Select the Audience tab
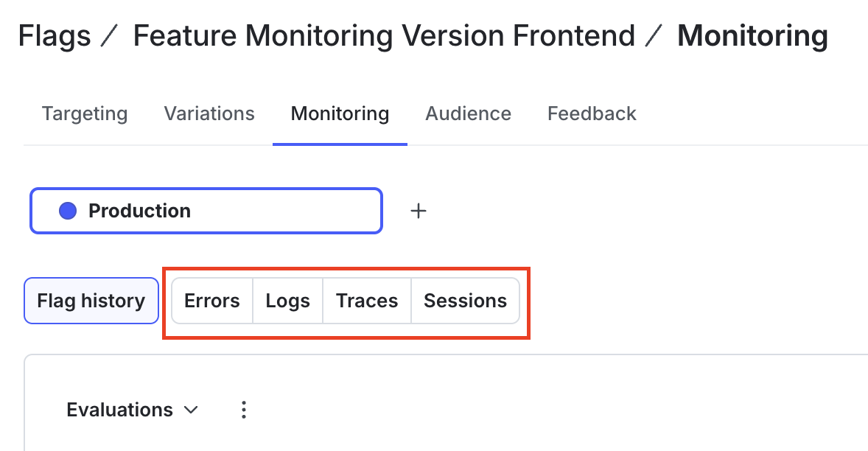The height and width of the screenshot is (451, 868). click(468, 113)
